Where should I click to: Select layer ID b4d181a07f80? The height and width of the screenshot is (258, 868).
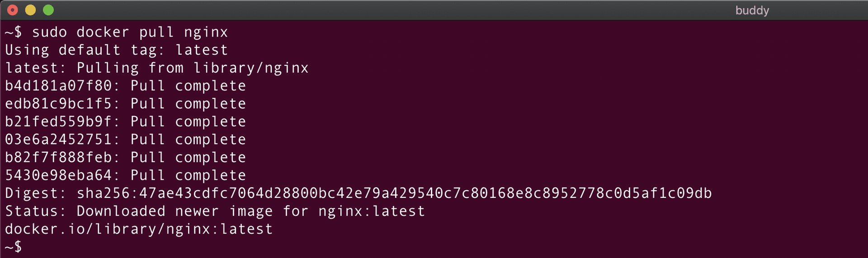point(58,86)
